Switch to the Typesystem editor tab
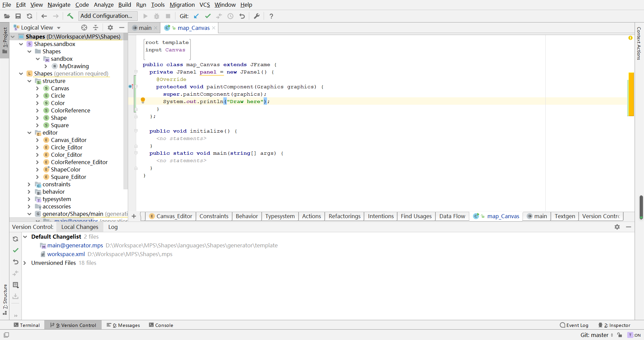 coord(280,216)
